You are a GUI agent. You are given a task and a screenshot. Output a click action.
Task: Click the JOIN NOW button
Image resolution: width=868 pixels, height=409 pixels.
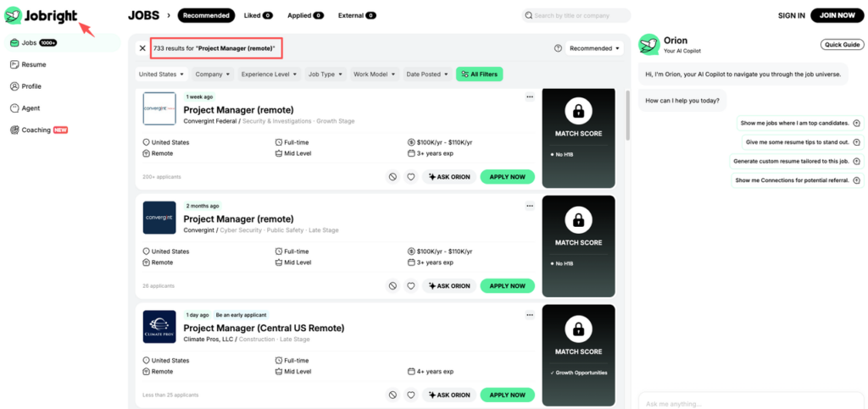click(x=837, y=15)
